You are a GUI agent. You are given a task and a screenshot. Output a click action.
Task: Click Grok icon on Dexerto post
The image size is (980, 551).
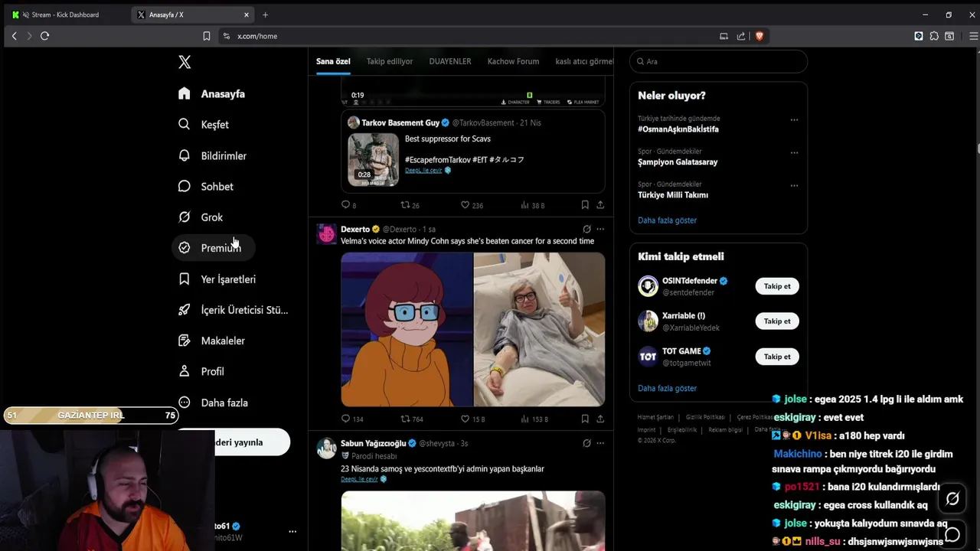(586, 229)
